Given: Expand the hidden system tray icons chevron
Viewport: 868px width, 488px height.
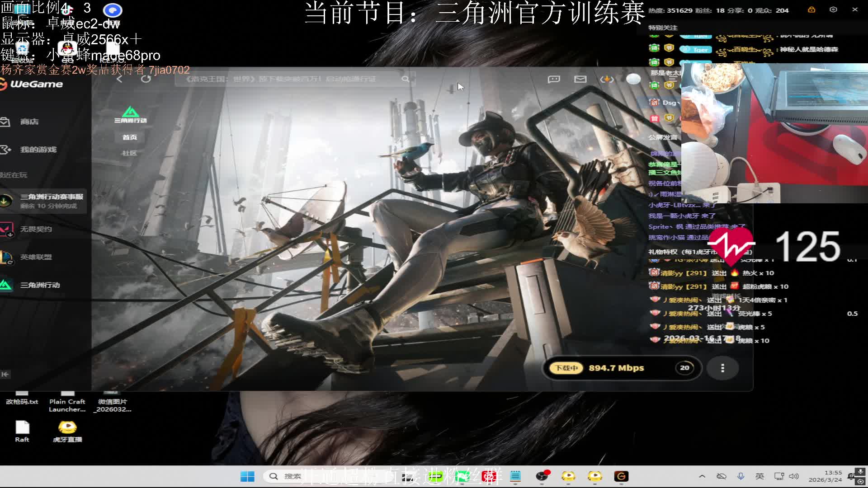Looking at the screenshot, I should pyautogui.click(x=702, y=476).
